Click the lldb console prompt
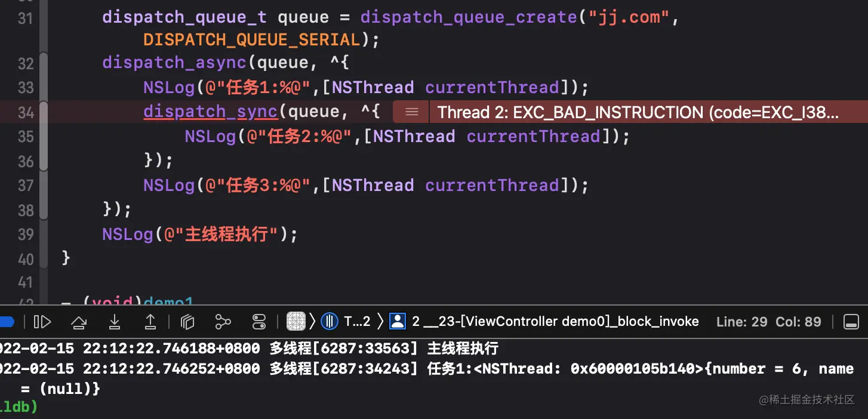Image resolution: width=868 pixels, height=419 pixels. click(x=19, y=407)
